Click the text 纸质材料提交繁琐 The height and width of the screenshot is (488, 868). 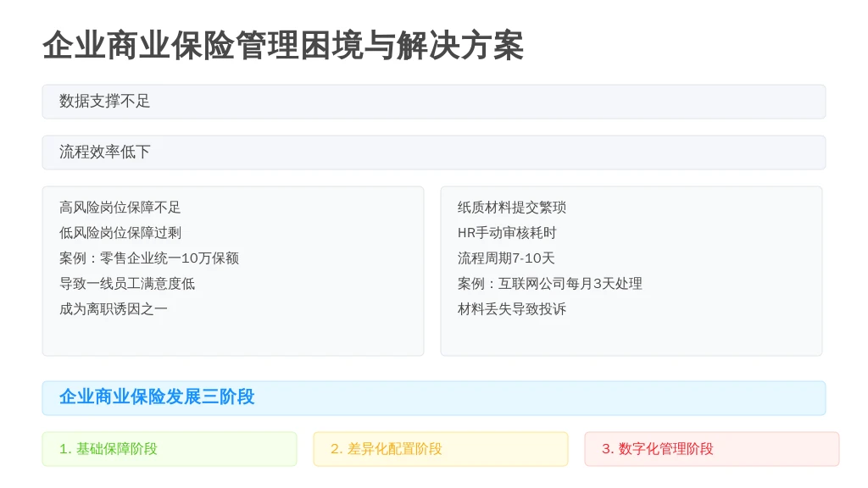[x=512, y=208]
